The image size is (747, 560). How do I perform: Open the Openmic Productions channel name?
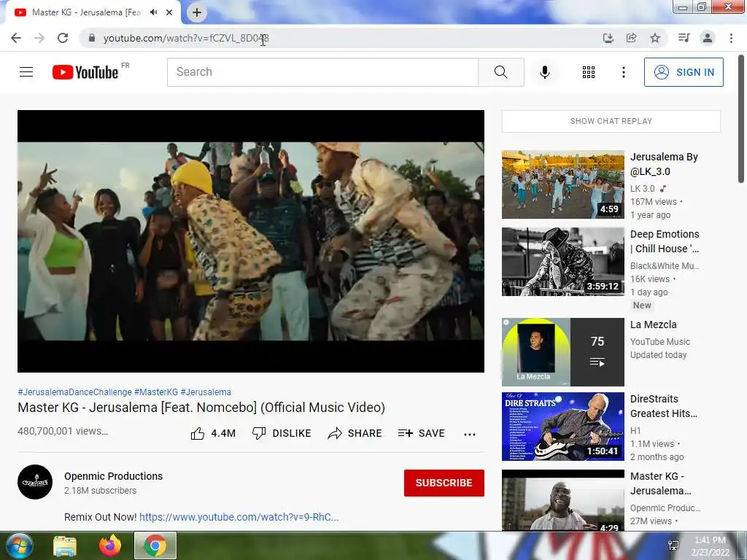(113, 476)
